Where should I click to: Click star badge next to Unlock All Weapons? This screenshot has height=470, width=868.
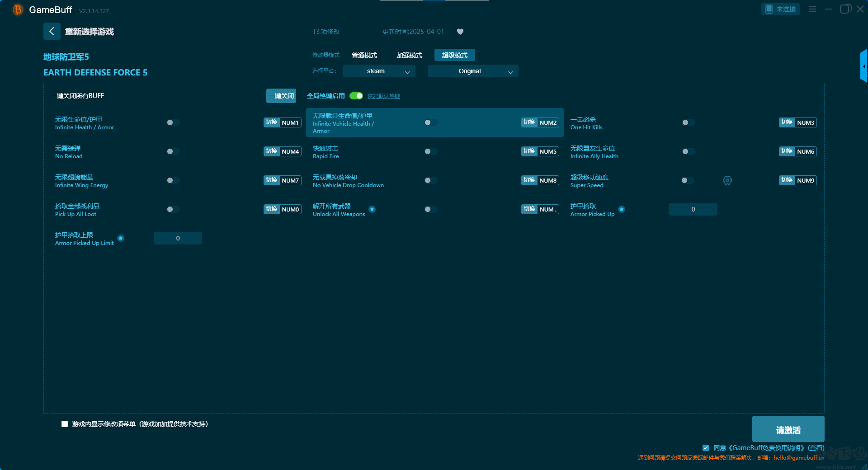pos(372,209)
